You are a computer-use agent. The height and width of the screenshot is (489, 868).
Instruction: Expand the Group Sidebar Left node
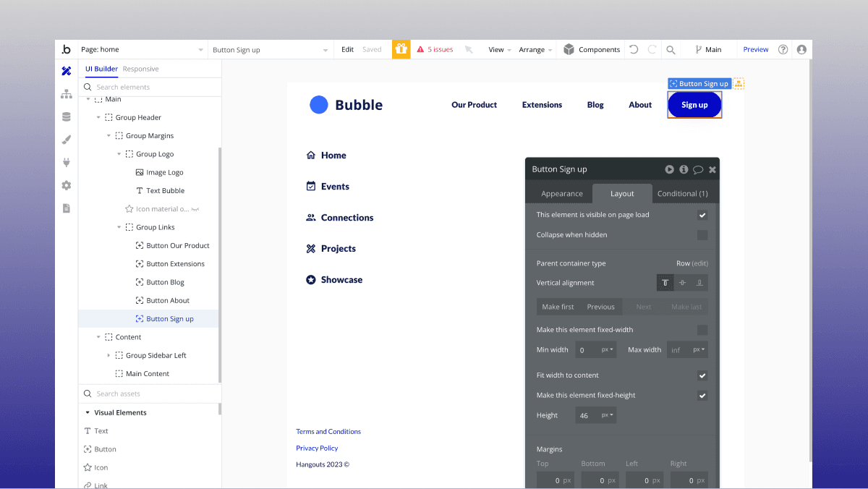109,355
